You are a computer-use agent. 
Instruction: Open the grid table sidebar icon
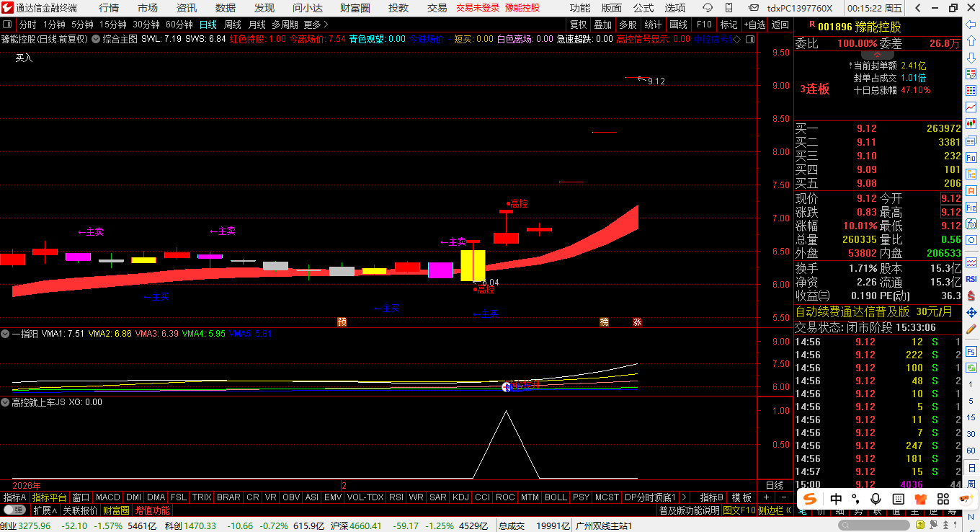(x=971, y=90)
